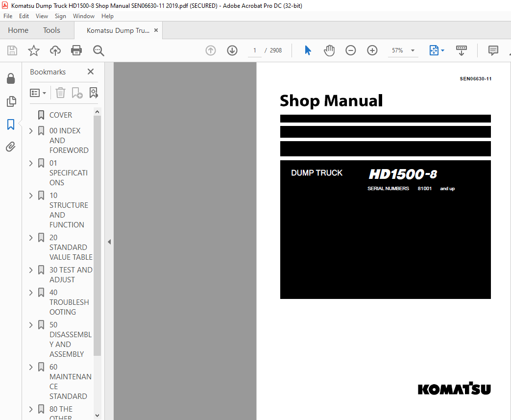Image resolution: width=511 pixels, height=420 pixels.
Task: Add document to starred with star icon
Action: coord(34,50)
